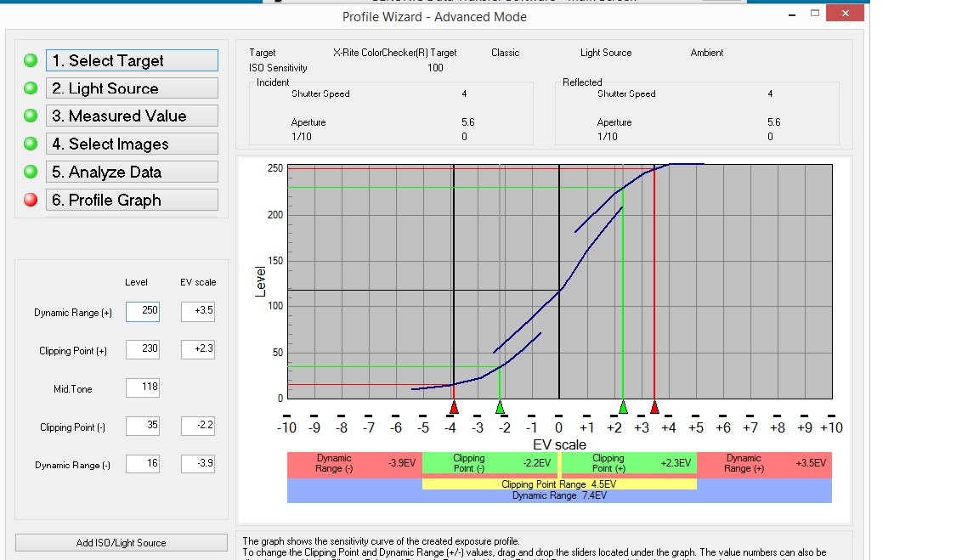Viewport: 979px width, 560px height.
Task: Click the ISO Sensitivity value 100
Action: tap(435, 68)
